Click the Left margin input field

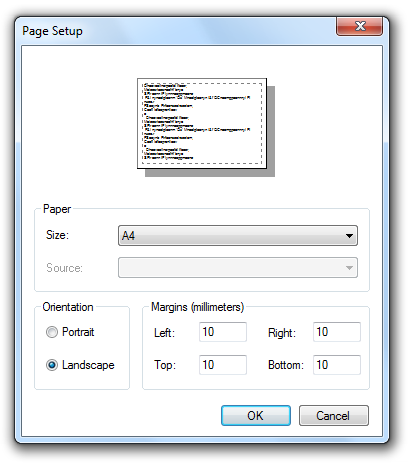point(223,332)
